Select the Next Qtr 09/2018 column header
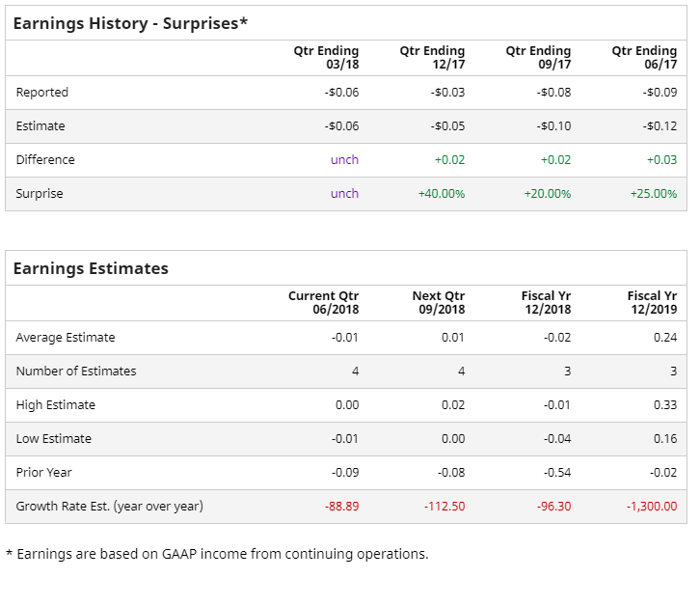The width and height of the screenshot is (700, 606). tap(438, 302)
